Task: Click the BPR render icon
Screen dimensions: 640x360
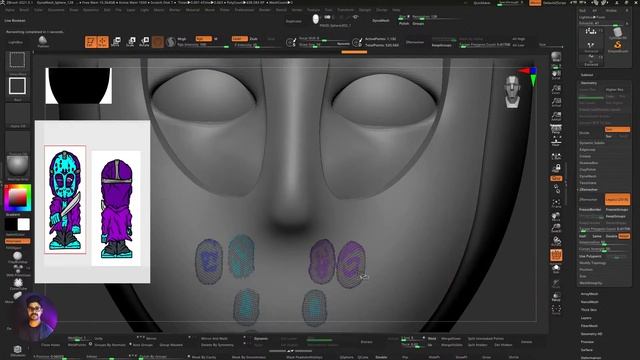Action: [x=556, y=57]
